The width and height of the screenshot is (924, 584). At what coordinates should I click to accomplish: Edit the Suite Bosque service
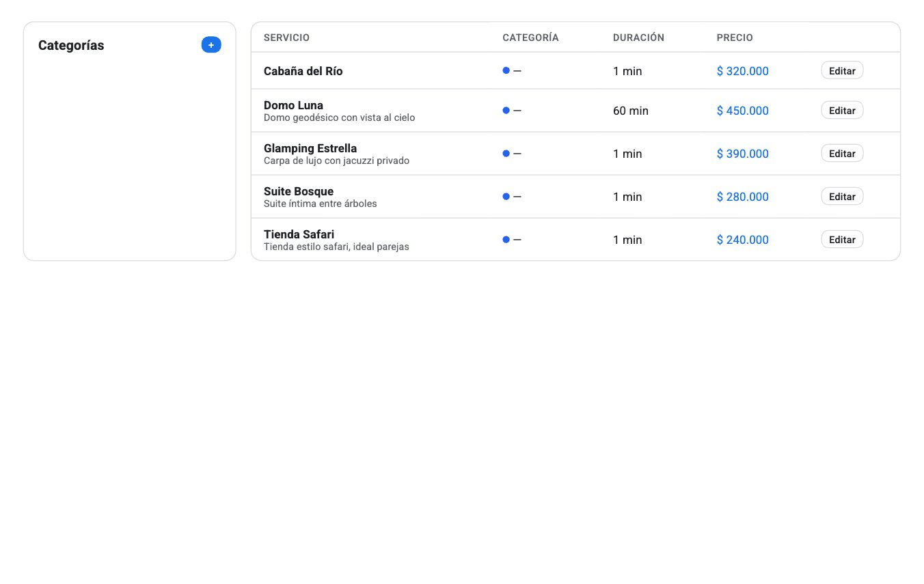[x=842, y=196]
